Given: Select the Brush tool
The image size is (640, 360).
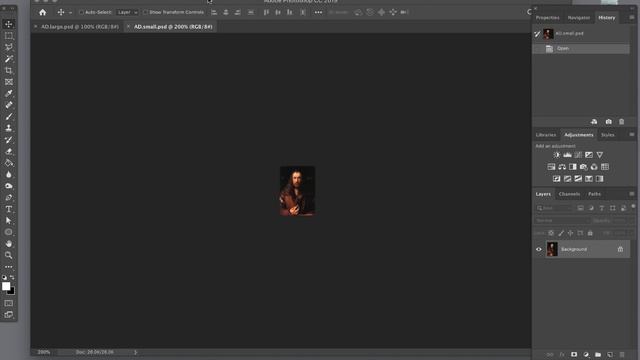Looking at the screenshot, I should click(9, 117).
